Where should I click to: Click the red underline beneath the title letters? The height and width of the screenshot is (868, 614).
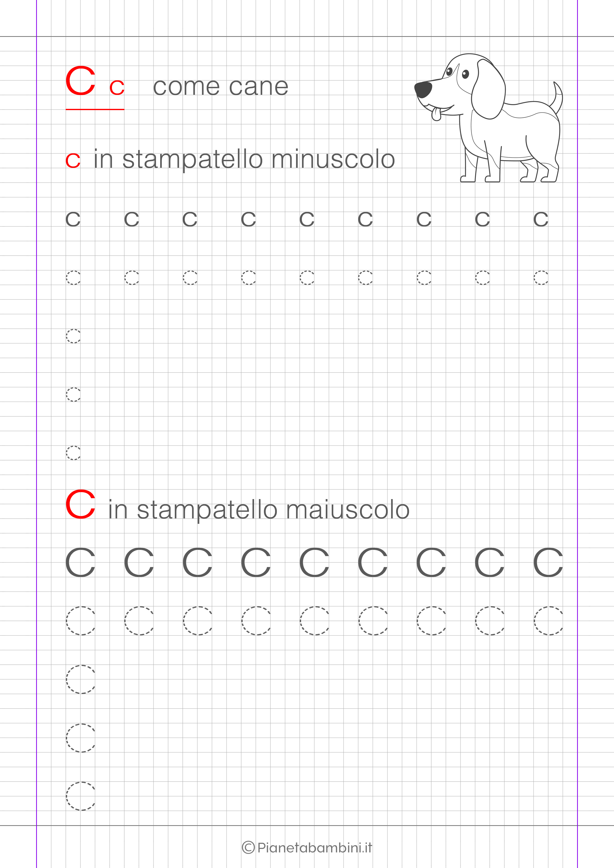[x=95, y=109]
